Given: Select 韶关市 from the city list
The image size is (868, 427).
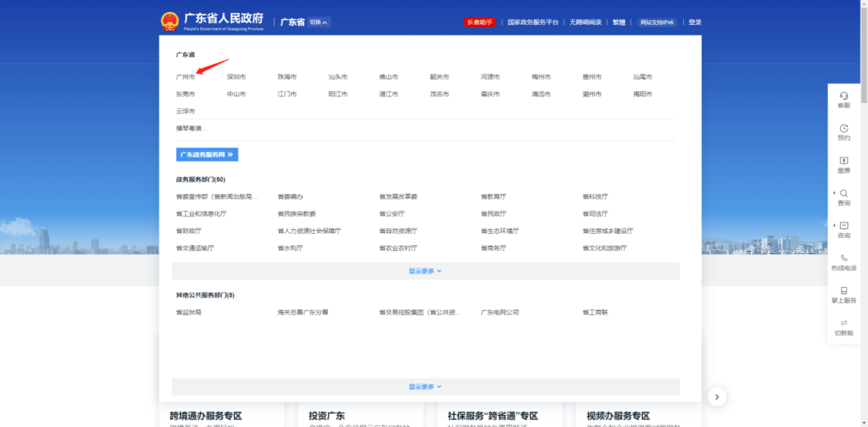Looking at the screenshot, I should (x=440, y=77).
